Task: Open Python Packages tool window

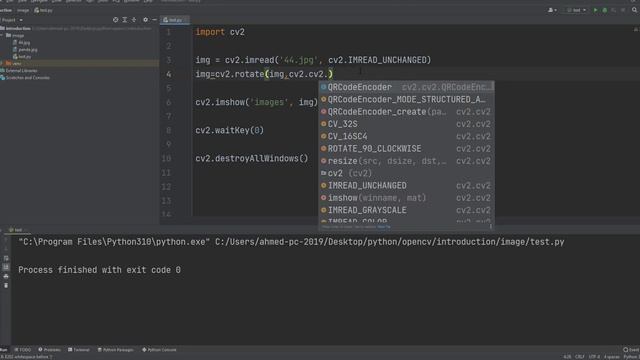Action: (116, 350)
